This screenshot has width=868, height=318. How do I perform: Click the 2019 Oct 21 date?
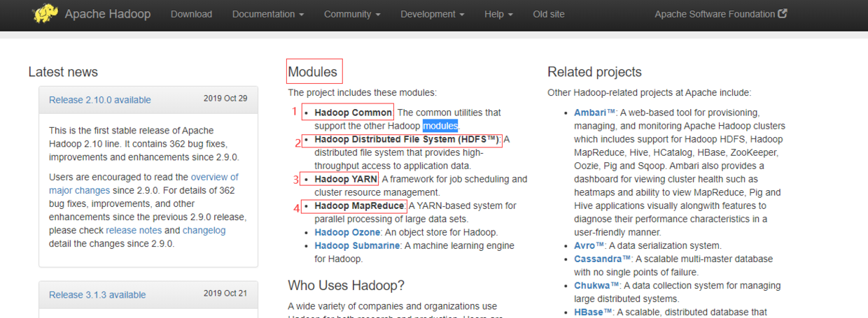[225, 294]
